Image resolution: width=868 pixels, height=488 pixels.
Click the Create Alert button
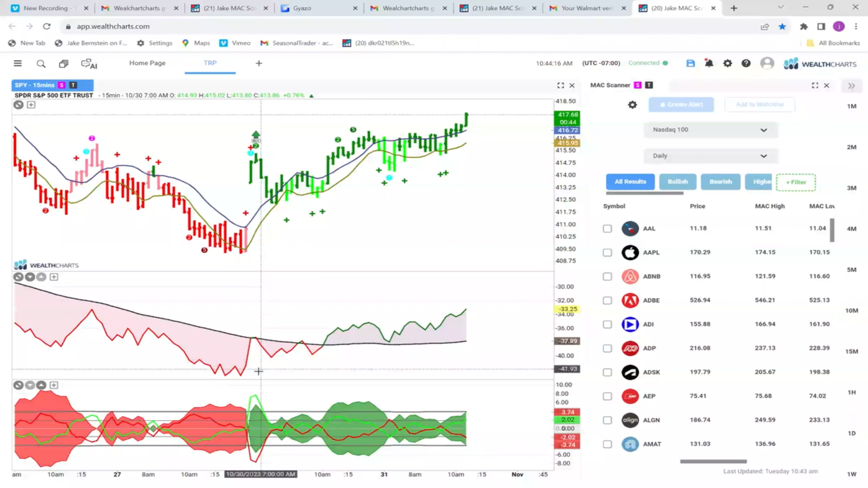pyautogui.click(x=681, y=105)
